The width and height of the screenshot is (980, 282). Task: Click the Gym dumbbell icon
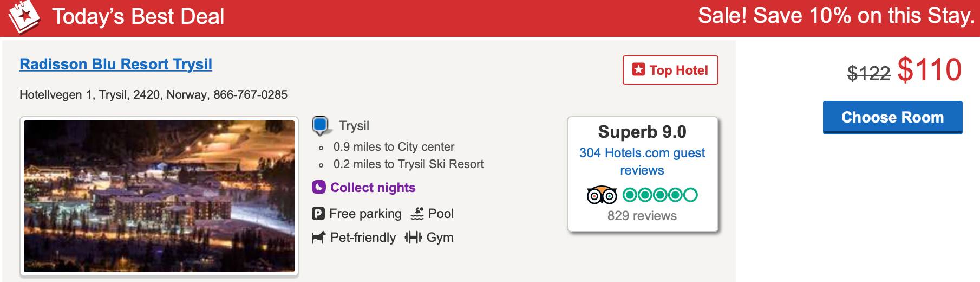(x=413, y=238)
